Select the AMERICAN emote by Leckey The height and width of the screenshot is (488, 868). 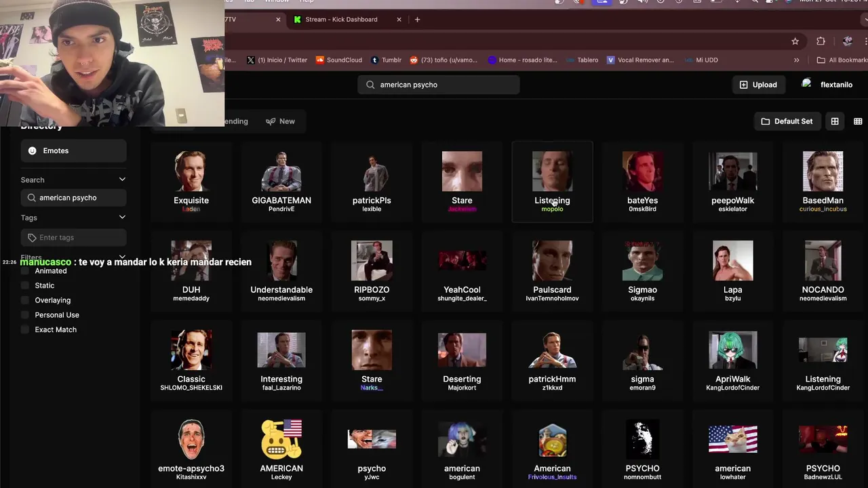tap(281, 449)
